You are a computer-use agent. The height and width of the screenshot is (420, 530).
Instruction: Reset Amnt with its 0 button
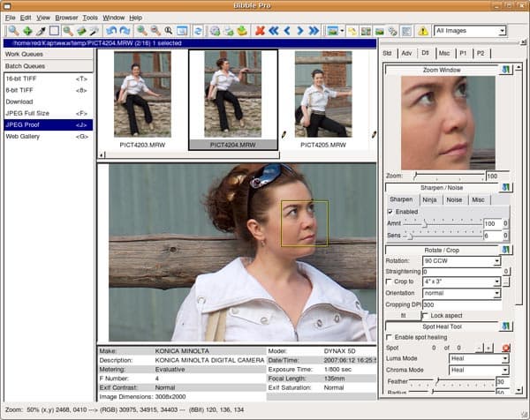tap(505, 223)
